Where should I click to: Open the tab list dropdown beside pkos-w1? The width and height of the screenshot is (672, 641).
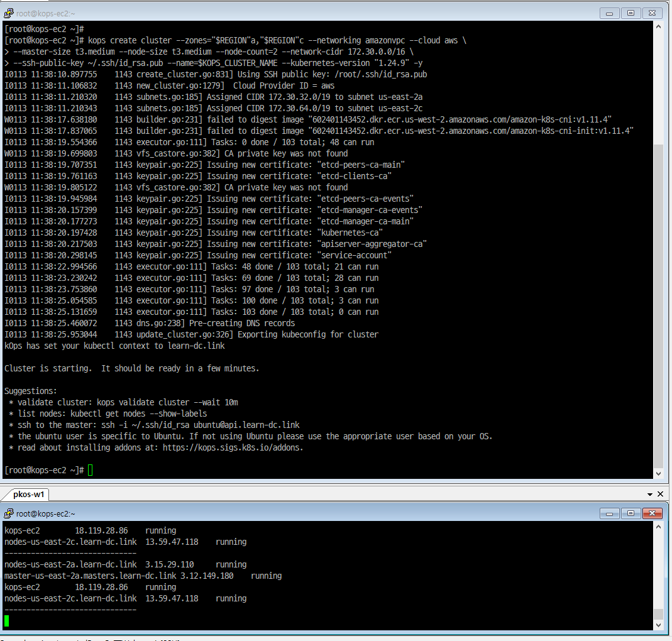point(650,494)
